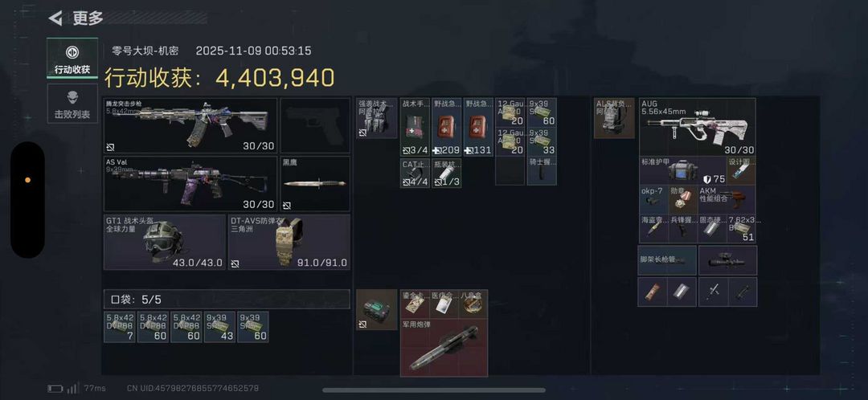Select the GT1 战术头盔 helmet
The image size is (868, 400).
click(x=165, y=243)
